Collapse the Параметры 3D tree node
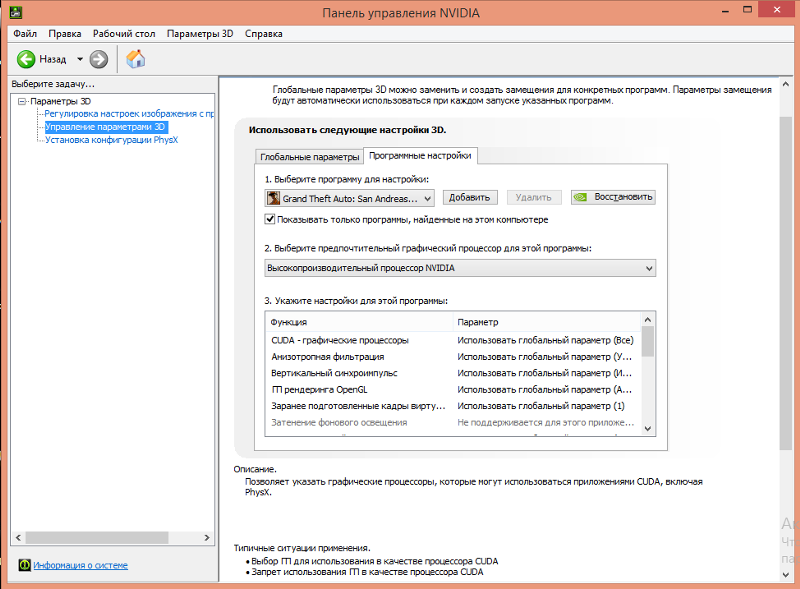Image resolution: width=800 pixels, height=589 pixels. (22, 101)
